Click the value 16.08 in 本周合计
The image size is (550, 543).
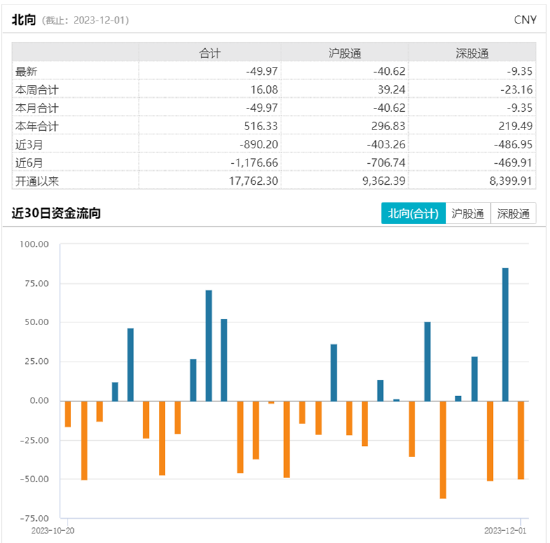(x=264, y=90)
